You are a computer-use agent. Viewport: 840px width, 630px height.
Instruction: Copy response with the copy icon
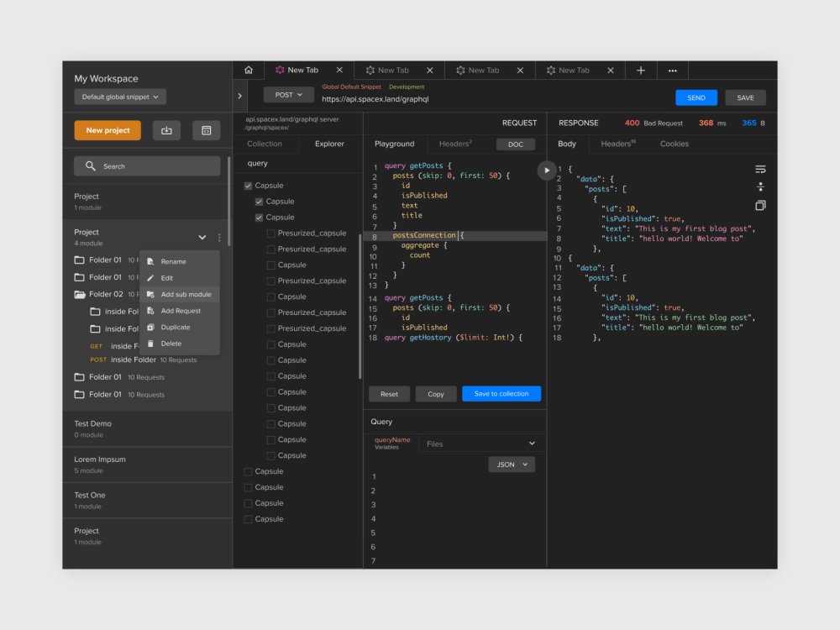coord(760,205)
